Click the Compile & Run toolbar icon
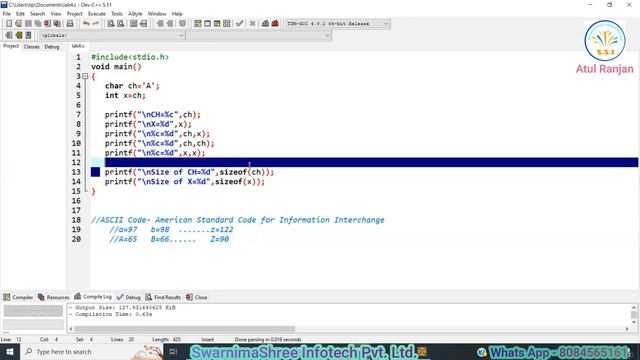The height and width of the screenshot is (360, 640). 217,24
